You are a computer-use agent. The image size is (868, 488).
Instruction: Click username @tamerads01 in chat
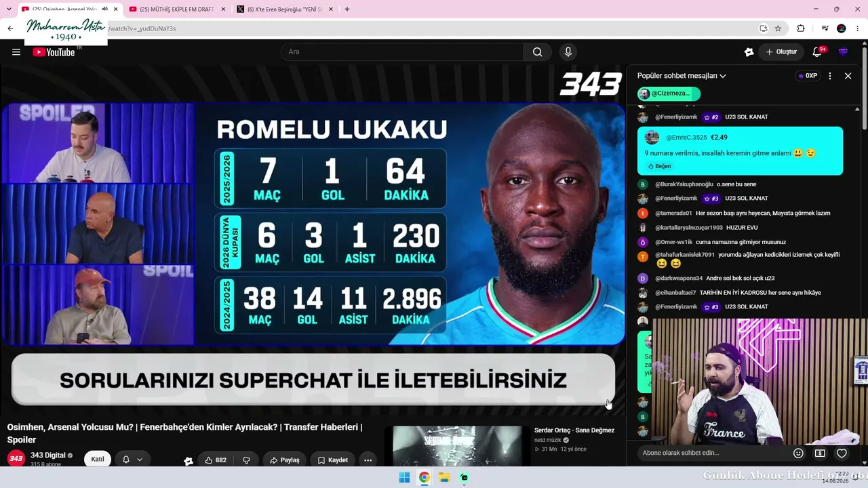[673, 213]
